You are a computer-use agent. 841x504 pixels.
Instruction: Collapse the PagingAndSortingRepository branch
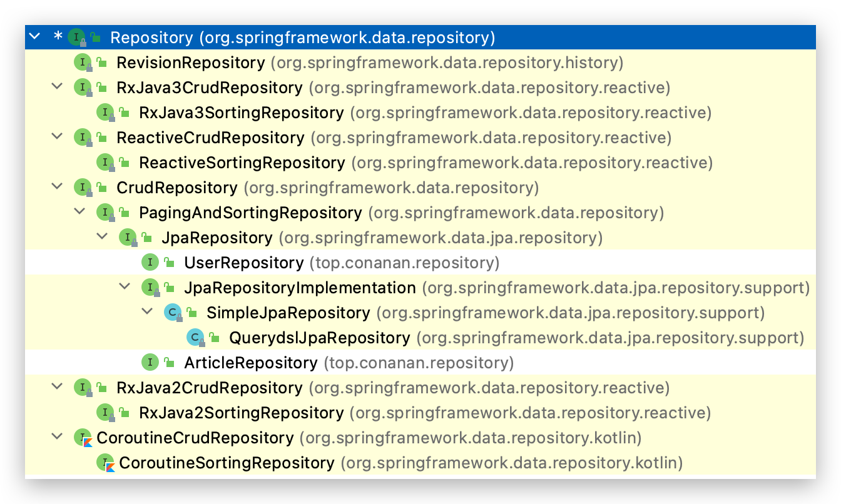tap(79, 211)
